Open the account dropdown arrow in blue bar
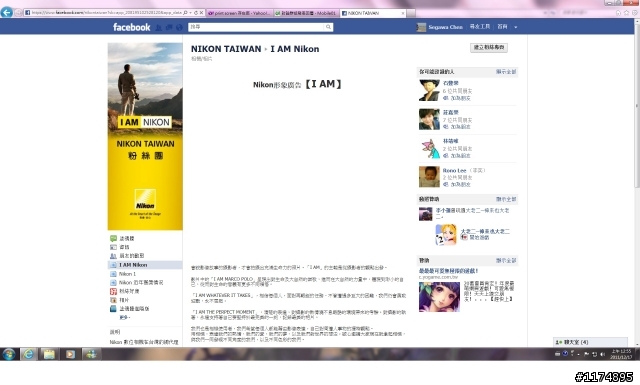The image size is (640, 385). (x=516, y=27)
